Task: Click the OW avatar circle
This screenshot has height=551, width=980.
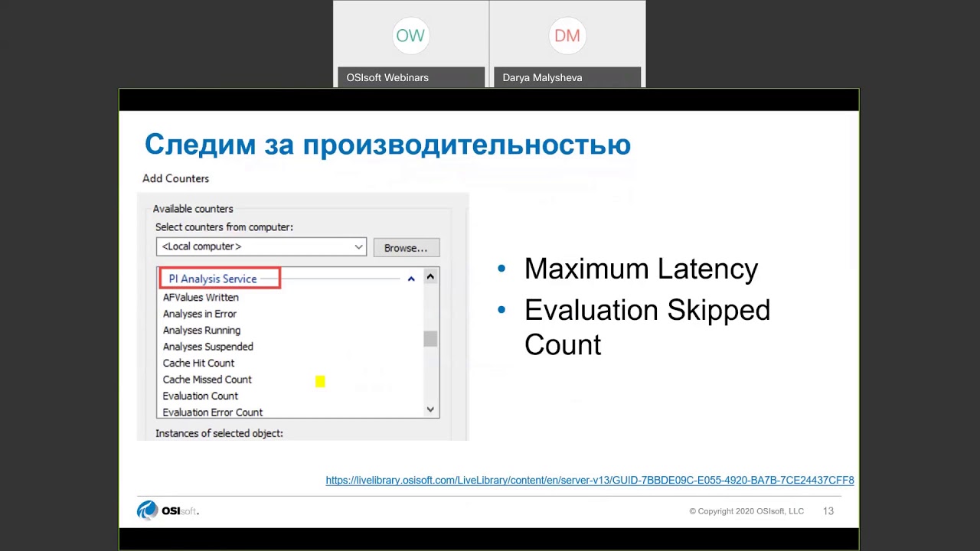Action: coord(410,36)
